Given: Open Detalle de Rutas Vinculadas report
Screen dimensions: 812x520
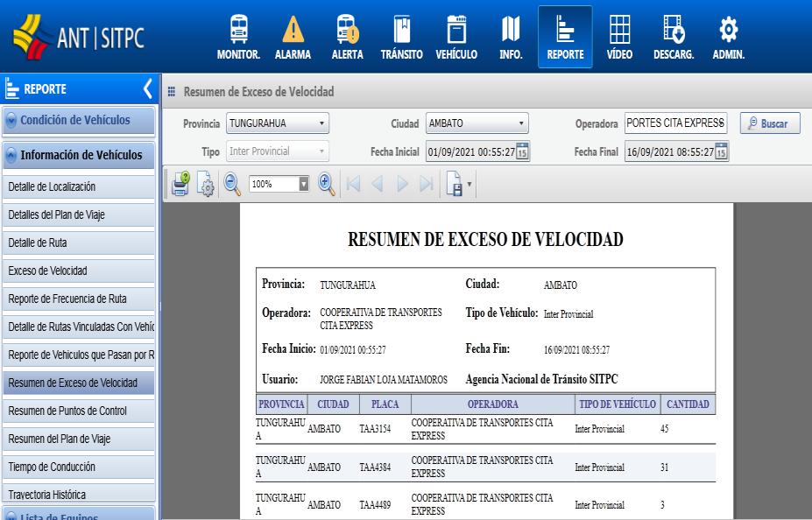Looking at the screenshot, I should (79, 327).
